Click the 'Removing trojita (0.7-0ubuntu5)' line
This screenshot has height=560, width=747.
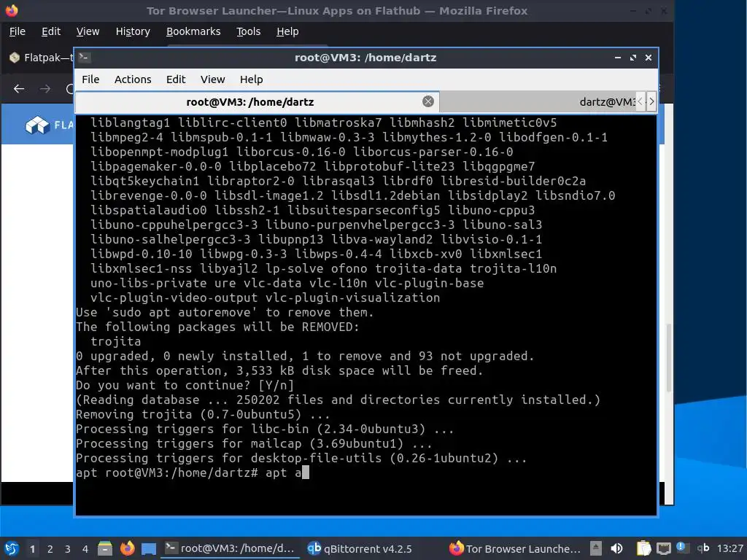(203, 414)
